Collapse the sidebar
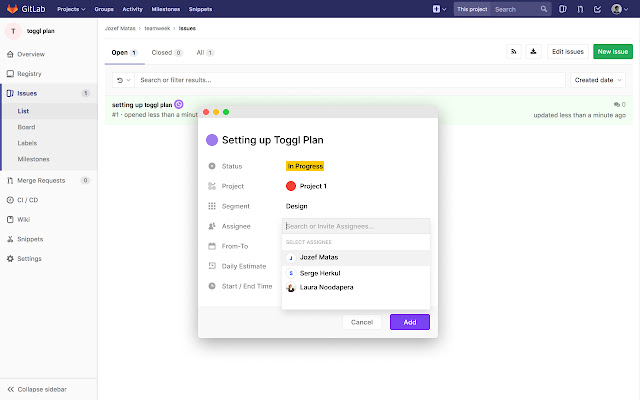 (37, 389)
